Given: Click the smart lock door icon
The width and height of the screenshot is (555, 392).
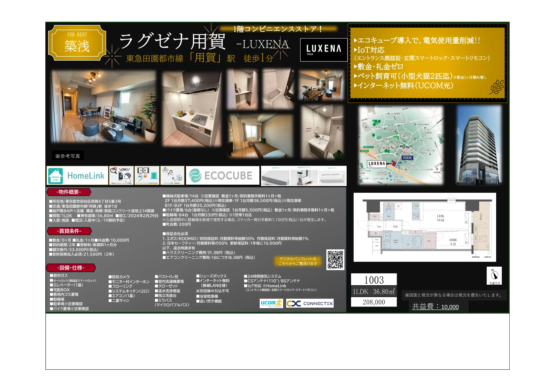Looking at the screenshot, I should tap(147, 176).
